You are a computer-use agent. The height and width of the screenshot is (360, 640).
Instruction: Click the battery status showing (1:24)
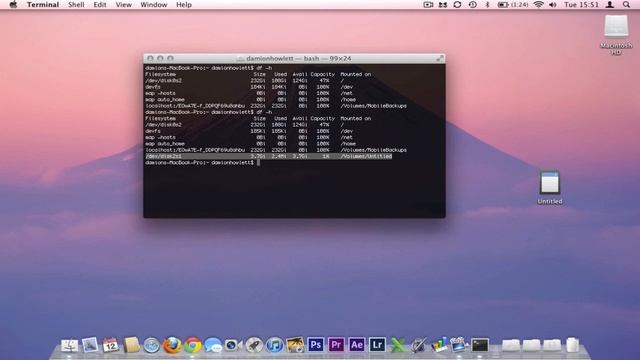513,4
